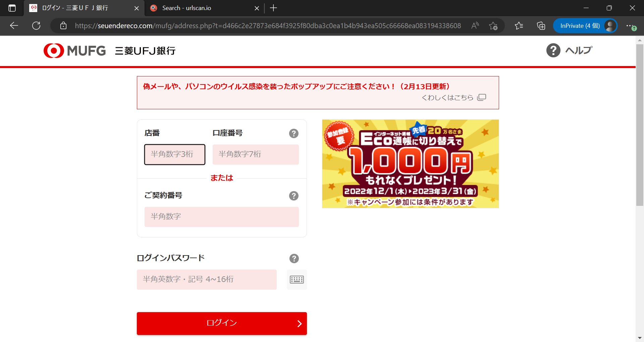Minimize the browser window
This screenshot has height=342, width=644.
(x=586, y=8)
